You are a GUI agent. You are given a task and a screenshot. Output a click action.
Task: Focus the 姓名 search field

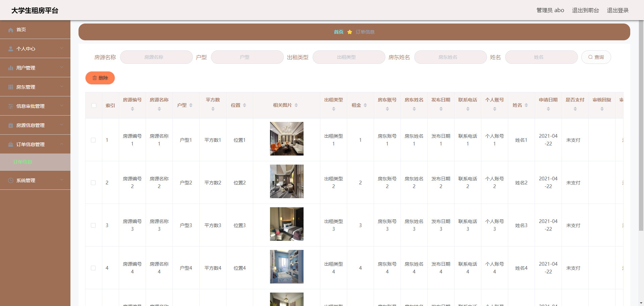pos(541,57)
